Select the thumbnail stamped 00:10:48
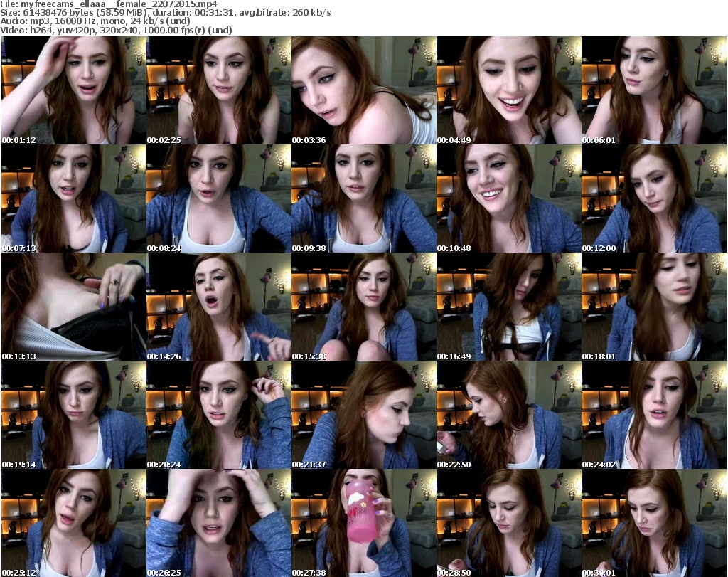This screenshot has width=728, height=577. pyautogui.click(x=509, y=198)
